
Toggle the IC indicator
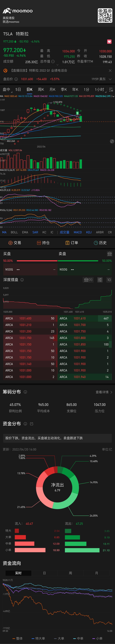(x=52, y=232)
